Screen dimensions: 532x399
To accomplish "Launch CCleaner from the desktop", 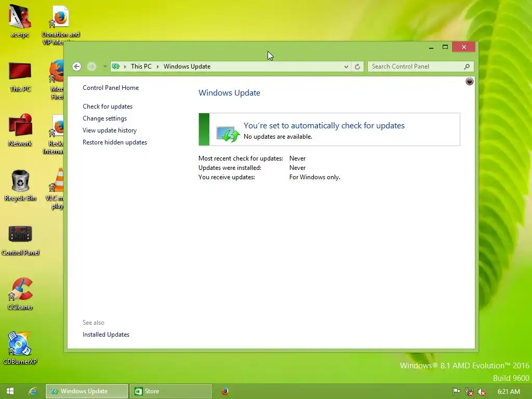I will [x=20, y=294].
